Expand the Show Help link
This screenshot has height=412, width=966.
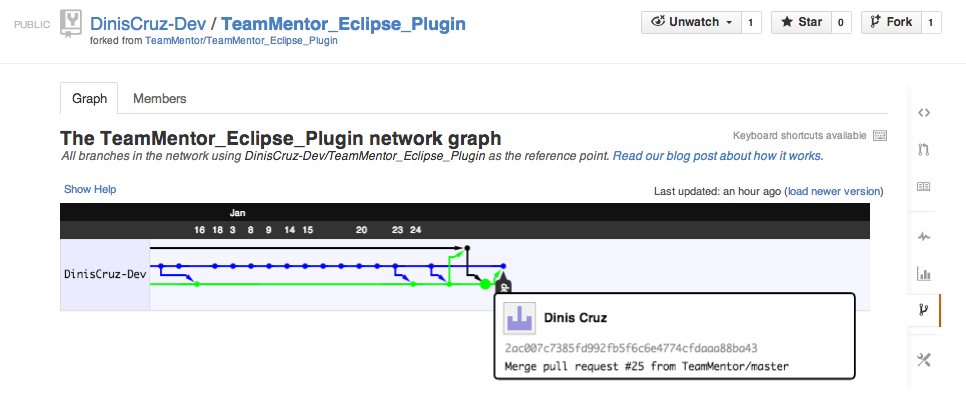[90, 189]
